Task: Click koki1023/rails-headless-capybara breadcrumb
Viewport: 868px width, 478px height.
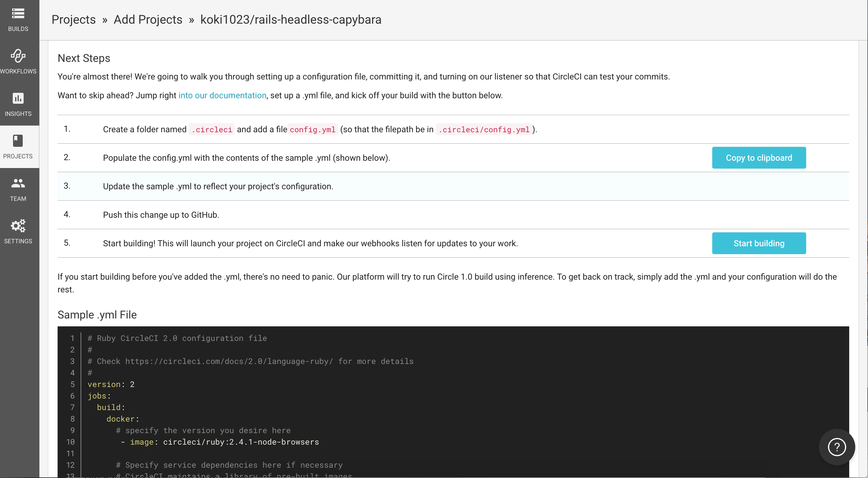Action: [x=291, y=19]
